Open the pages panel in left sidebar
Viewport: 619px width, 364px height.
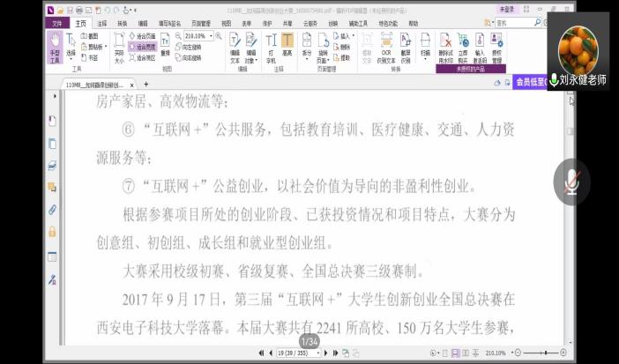pyautogui.click(x=52, y=144)
